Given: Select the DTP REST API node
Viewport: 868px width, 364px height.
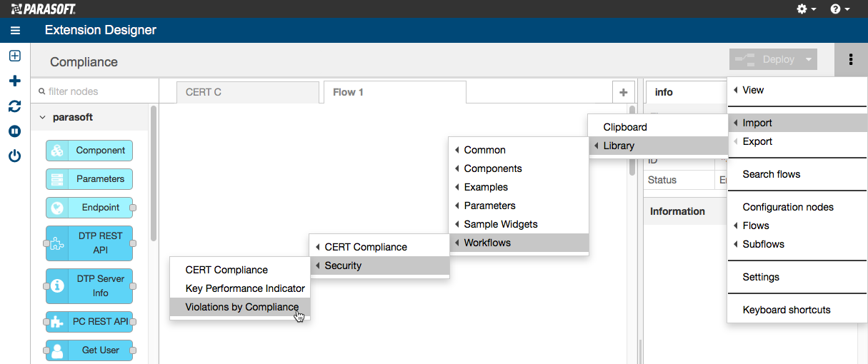Looking at the screenshot, I should [x=89, y=243].
